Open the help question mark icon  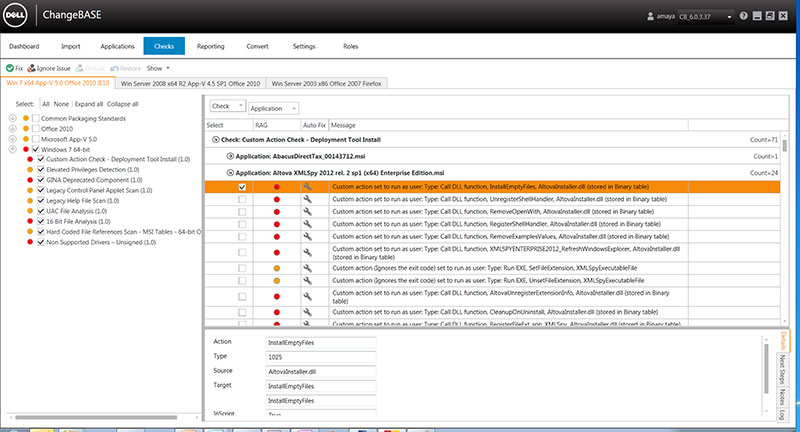743,16
